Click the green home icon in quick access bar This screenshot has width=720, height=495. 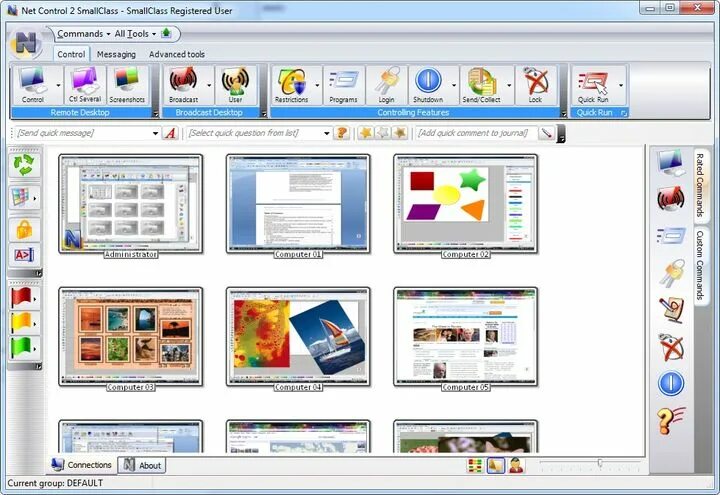[x=166, y=33]
